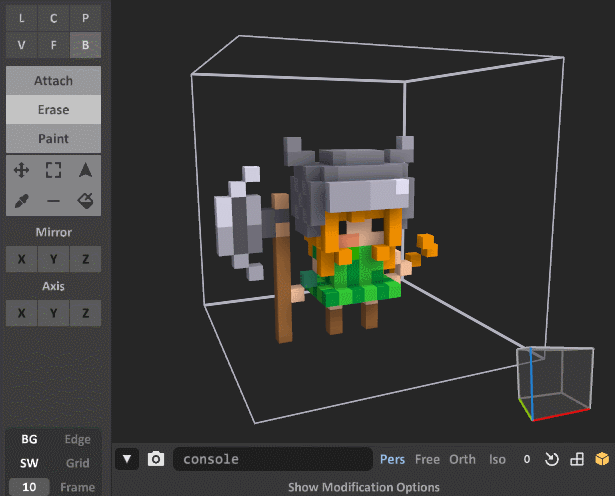This screenshot has width=615, height=496.
Task: Take a snapshot with the camera icon
Action: [x=156, y=459]
